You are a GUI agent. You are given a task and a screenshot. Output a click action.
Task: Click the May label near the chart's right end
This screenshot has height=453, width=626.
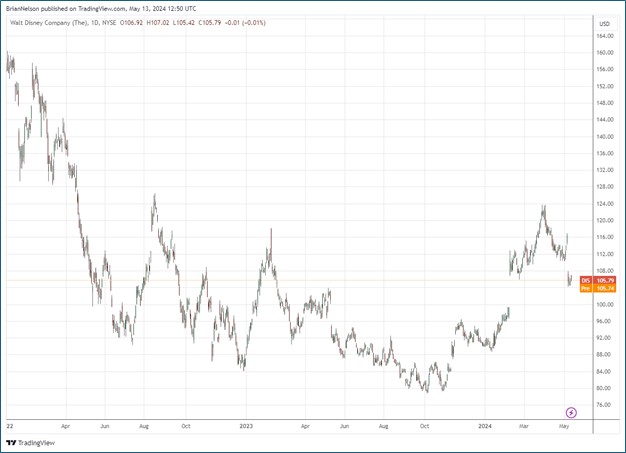[565, 424]
